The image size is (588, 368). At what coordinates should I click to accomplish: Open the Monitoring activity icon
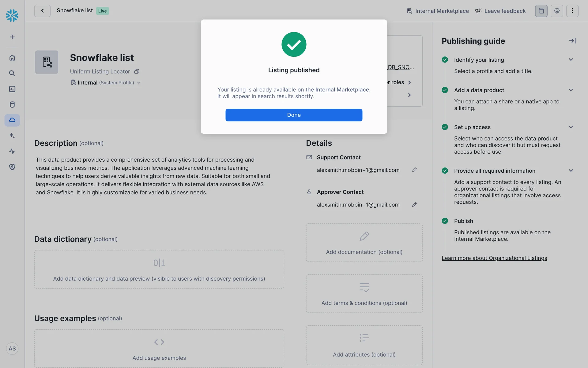[x=12, y=151]
